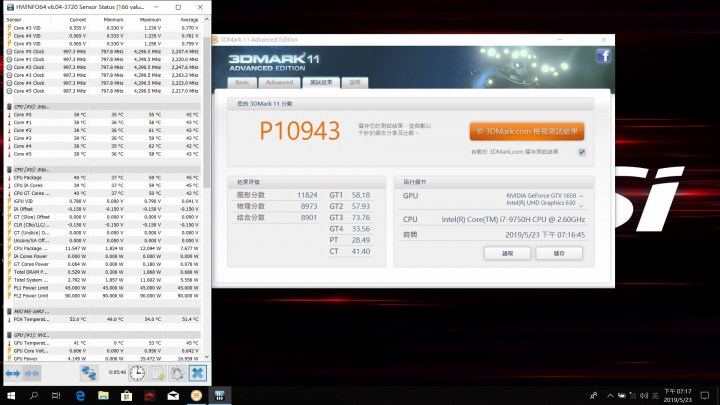The width and height of the screenshot is (720, 405).
Task: Open Task View on taskbar
Action: pyautogui.click(x=56, y=395)
